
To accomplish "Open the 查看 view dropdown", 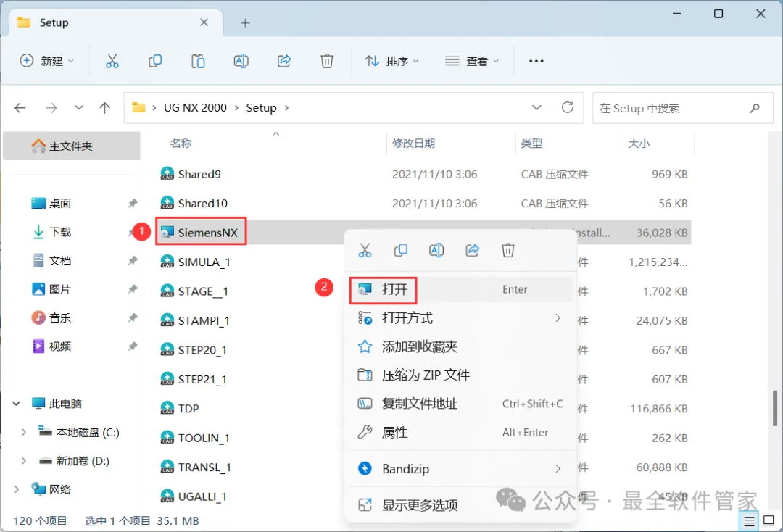I will coord(472,61).
